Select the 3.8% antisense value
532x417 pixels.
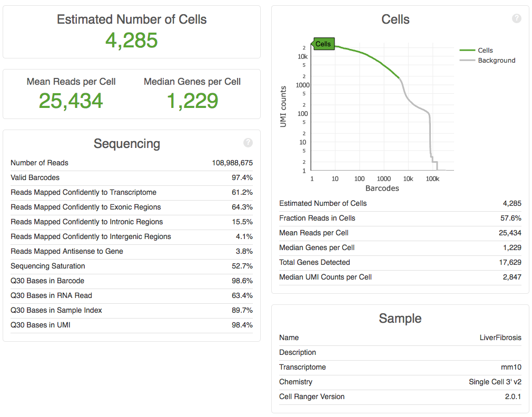[x=244, y=251]
